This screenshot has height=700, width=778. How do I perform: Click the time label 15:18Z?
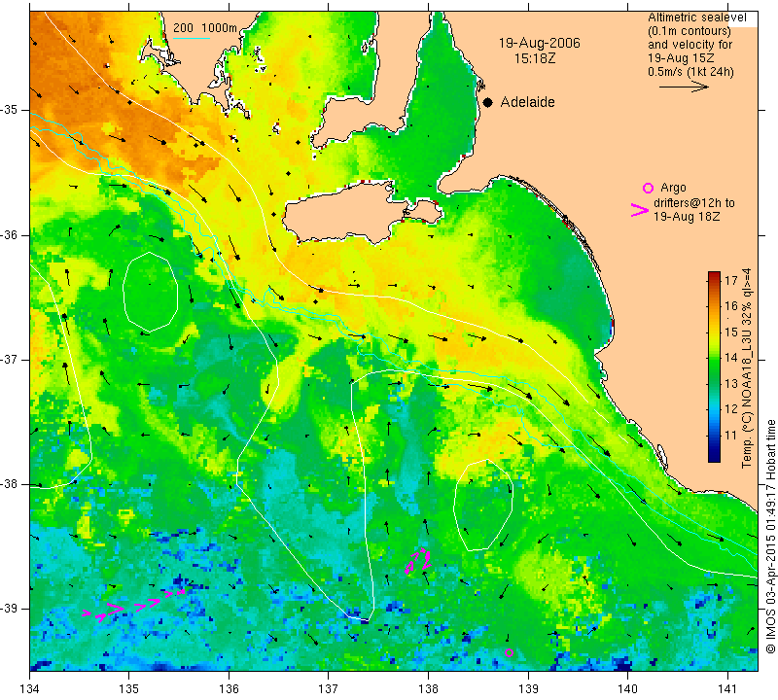(534, 58)
